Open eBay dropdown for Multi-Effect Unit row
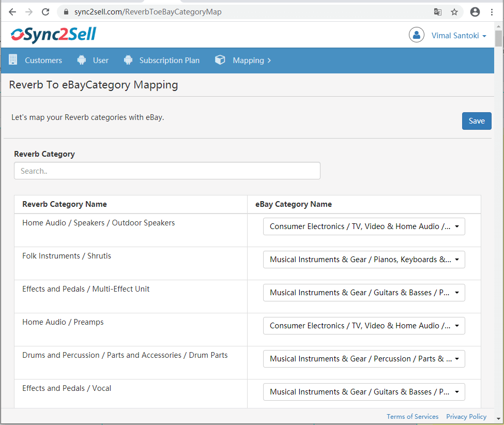504x425 pixels. (364, 293)
